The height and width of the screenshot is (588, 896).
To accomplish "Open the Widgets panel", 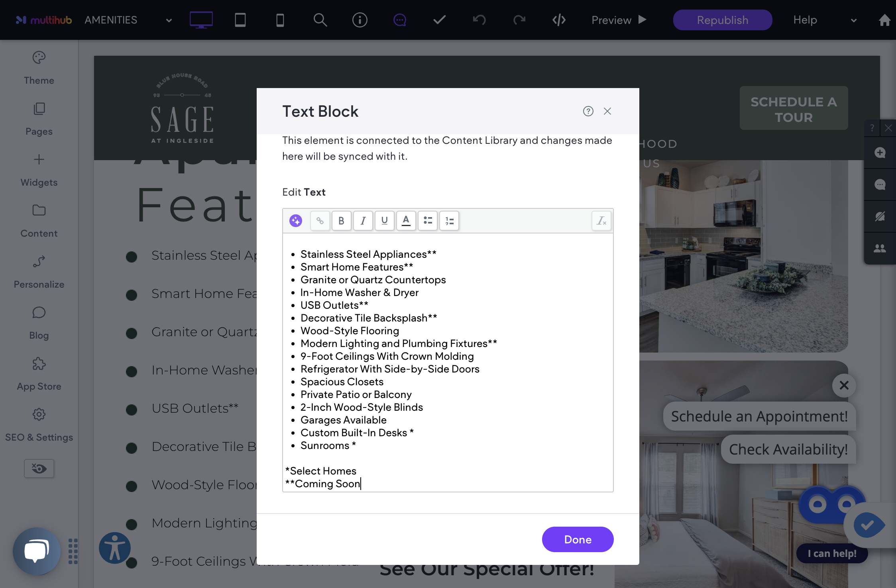I will point(39,170).
